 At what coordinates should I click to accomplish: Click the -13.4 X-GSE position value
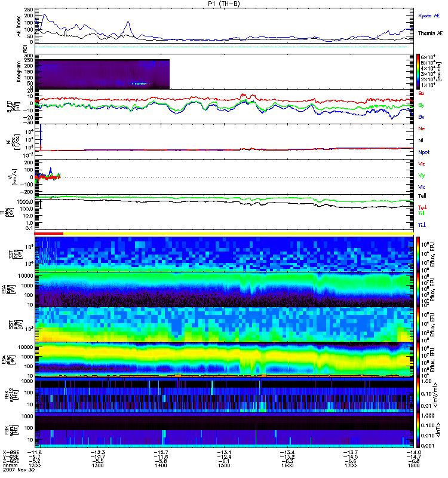coord(287,452)
